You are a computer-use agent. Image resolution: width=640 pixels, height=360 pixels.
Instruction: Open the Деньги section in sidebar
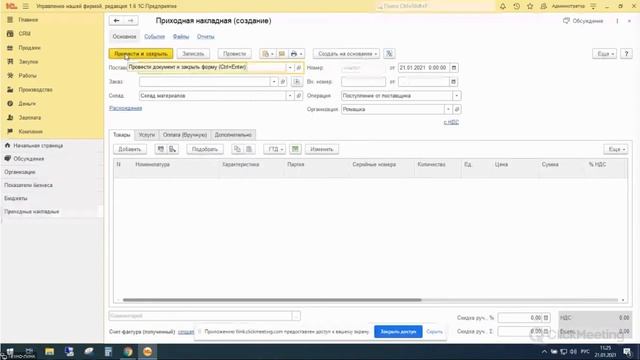27,104
